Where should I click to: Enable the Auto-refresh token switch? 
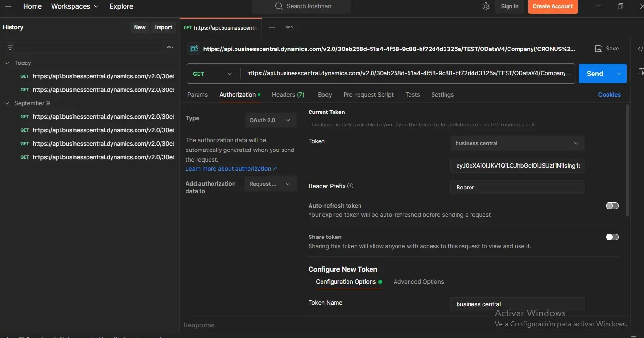[x=612, y=206]
